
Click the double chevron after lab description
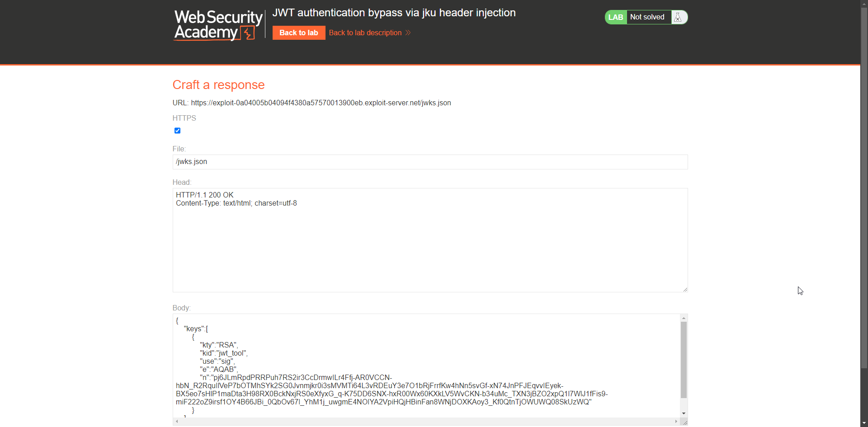click(408, 33)
